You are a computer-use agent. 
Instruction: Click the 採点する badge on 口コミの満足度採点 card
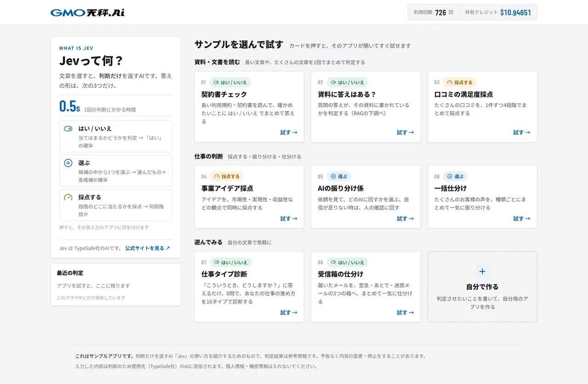459,82
